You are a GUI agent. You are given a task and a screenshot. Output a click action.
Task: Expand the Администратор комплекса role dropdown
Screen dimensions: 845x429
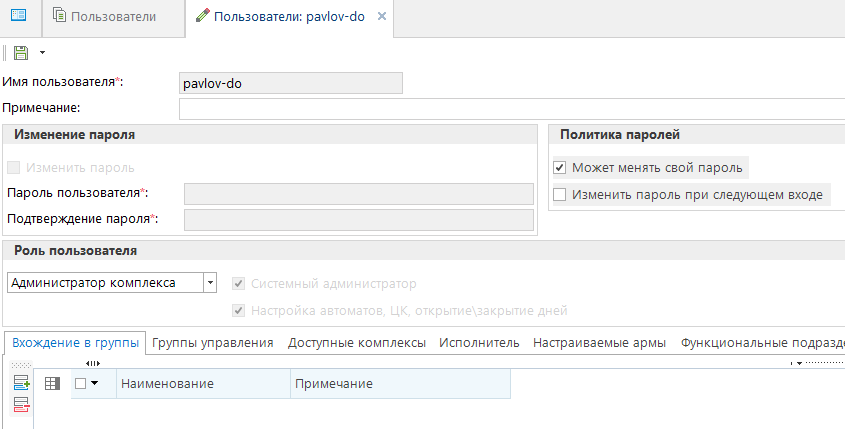click(x=210, y=282)
